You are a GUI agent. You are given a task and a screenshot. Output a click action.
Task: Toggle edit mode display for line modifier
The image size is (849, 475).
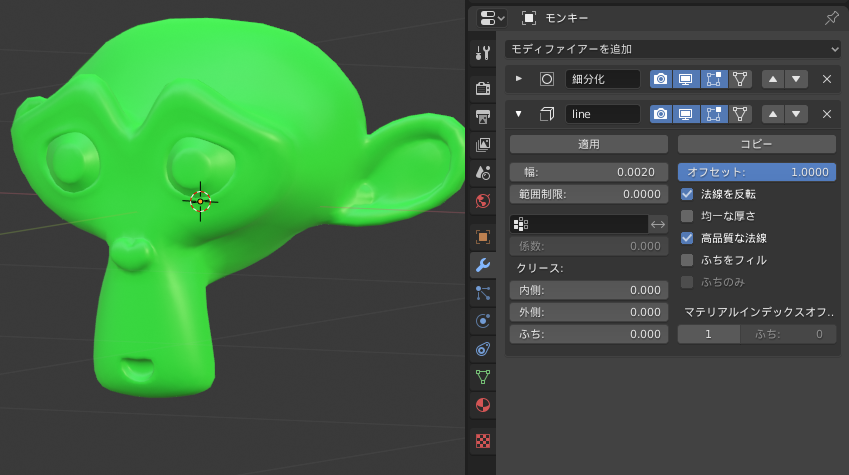714,114
